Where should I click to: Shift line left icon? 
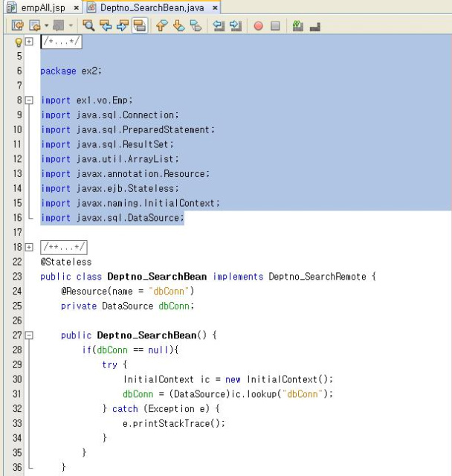[219, 26]
